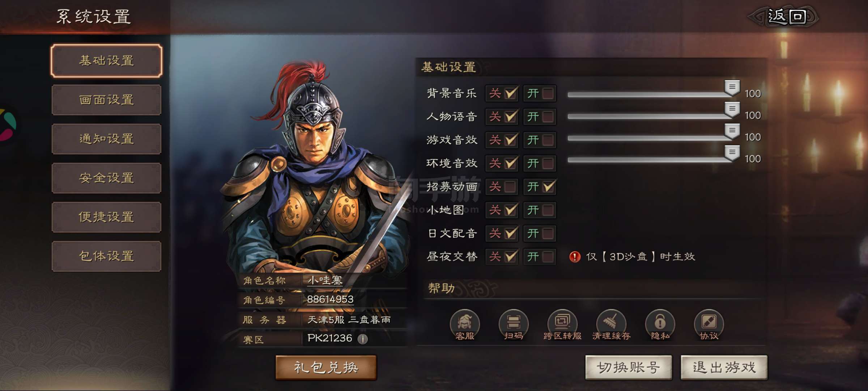Click the 切换账号 switch account button

(x=629, y=367)
